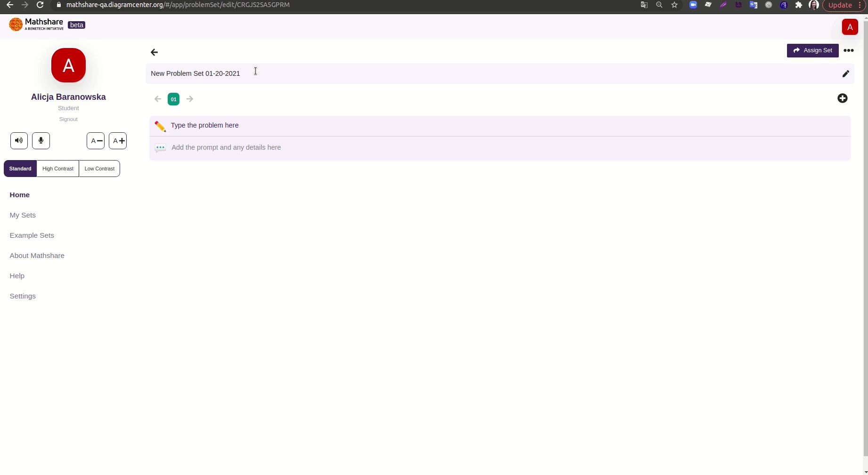Activate the microphone dictation icon
868x475 pixels.
pyautogui.click(x=41, y=141)
